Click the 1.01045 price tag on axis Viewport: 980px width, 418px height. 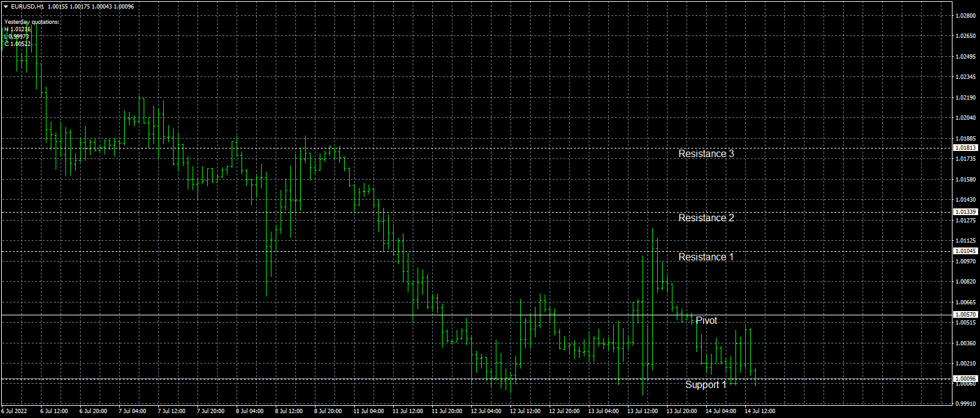click(966, 251)
